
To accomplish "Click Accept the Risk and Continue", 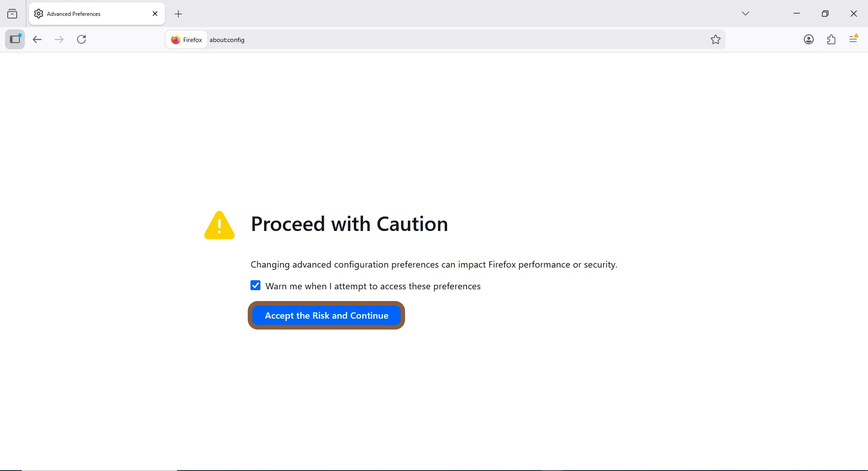I will click(326, 316).
